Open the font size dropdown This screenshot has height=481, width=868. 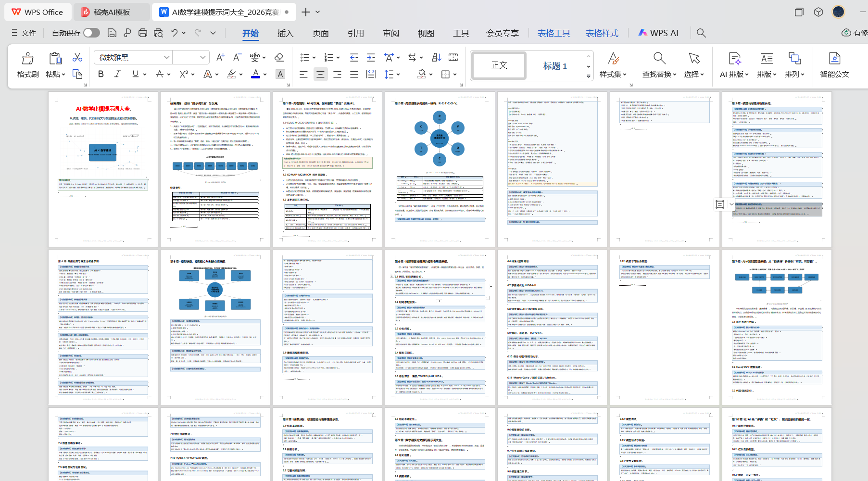[x=203, y=57]
